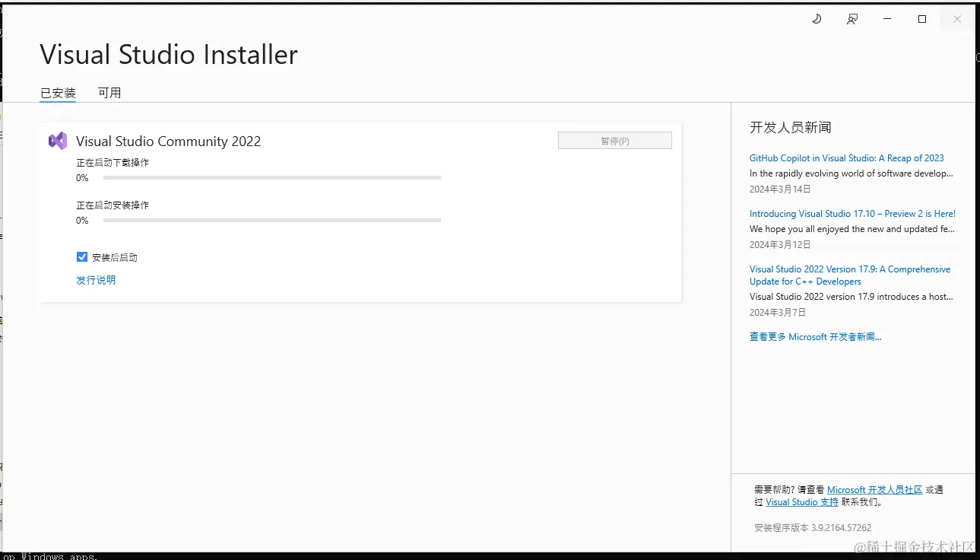The height and width of the screenshot is (560, 980).
Task: Click the 2024年3月7日 date text
Action: [778, 312]
